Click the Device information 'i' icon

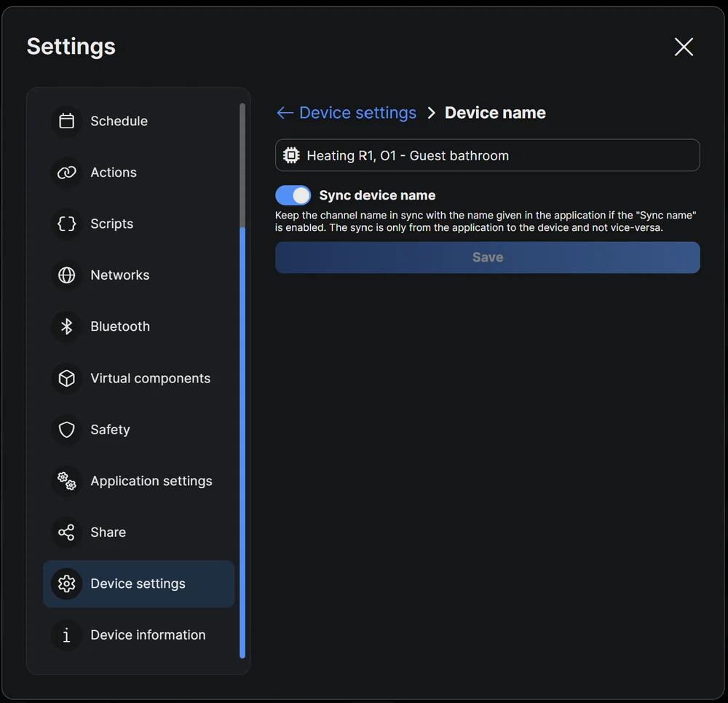(x=66, y=635)
